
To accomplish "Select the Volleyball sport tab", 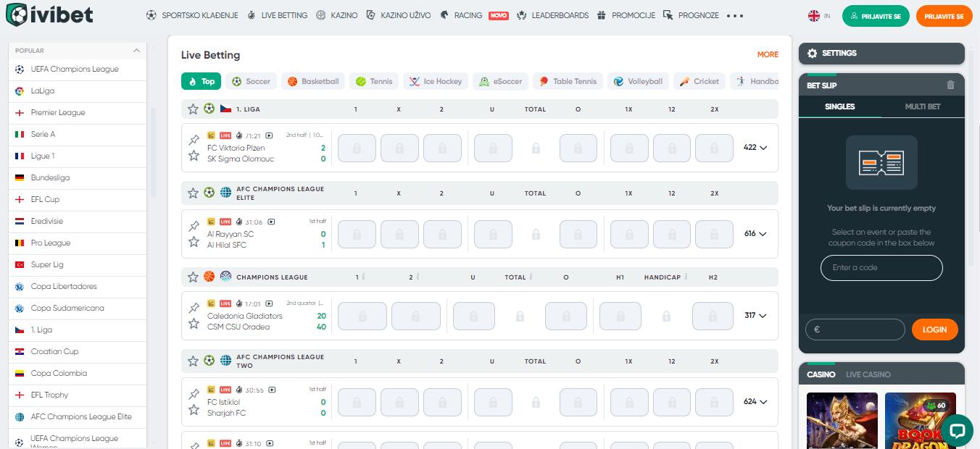I will [638, 82].
